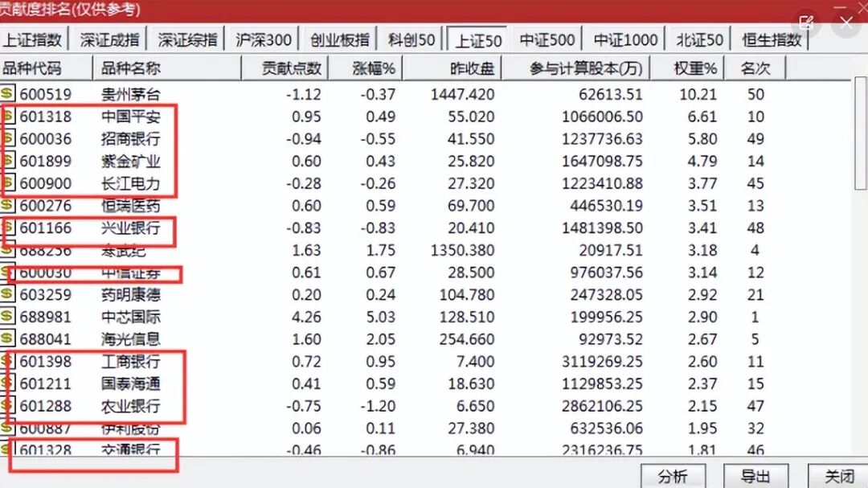Select 紫金矿业 name cell
868x488 pixels.
131,161
